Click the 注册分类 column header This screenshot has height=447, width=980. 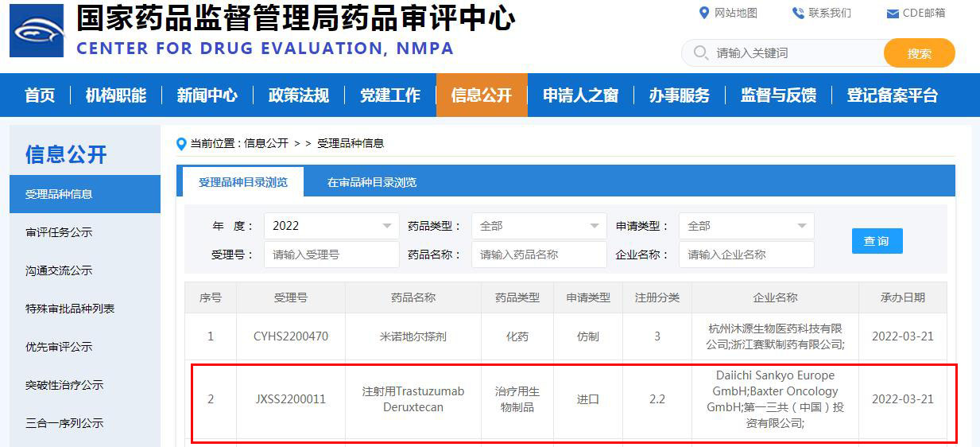(x=657, y=297)
